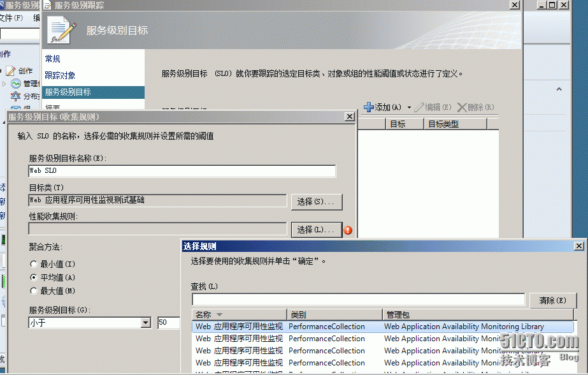The image size is (588, 375).
Task: Click the 目标类 read-only field
Action: (x=157, y=200)
